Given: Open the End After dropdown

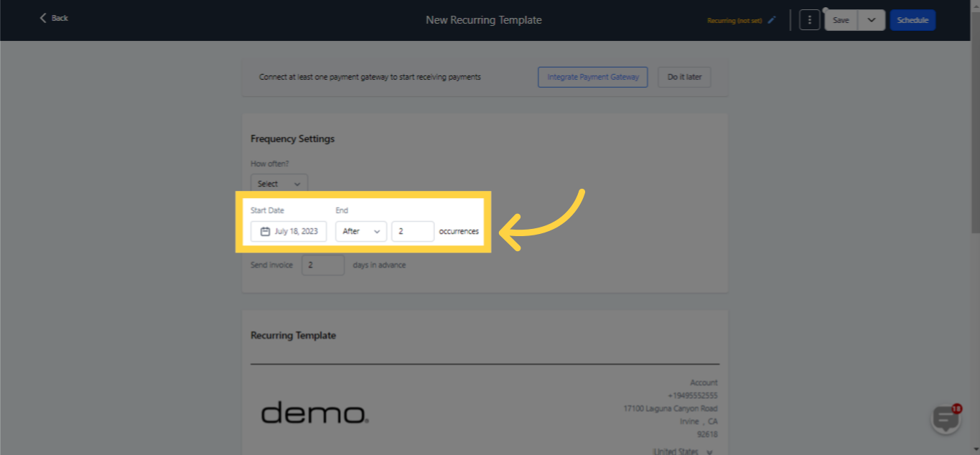Looking at the screenshot, I should coord(361,231).
